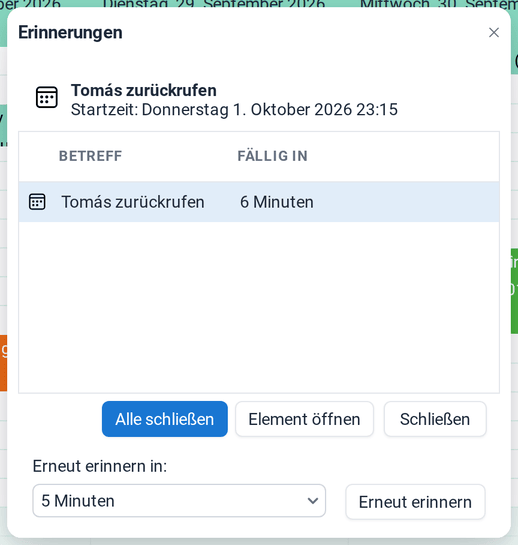Screen dimensions: 518x545
Task: Click the start time text "Donnerstag 1. Oktober 2026 23:15"
Action: pyautogui.click(x=270, y=110)
